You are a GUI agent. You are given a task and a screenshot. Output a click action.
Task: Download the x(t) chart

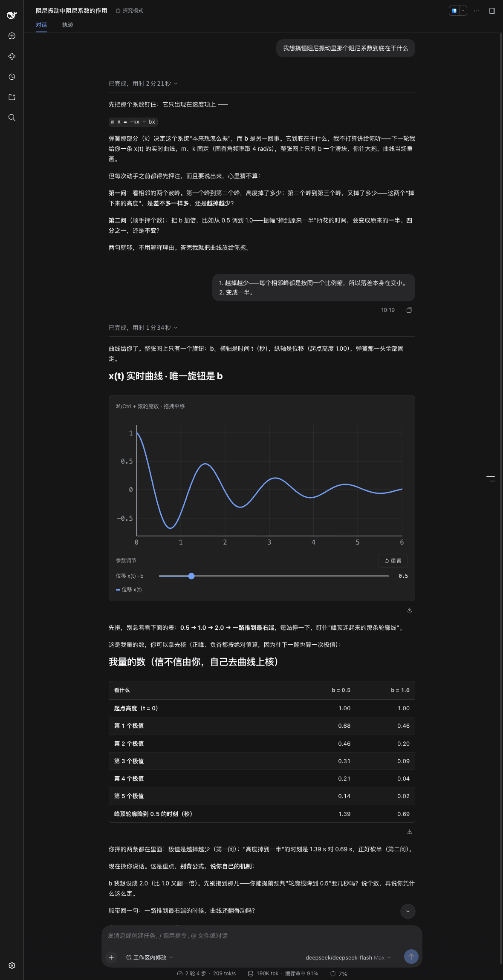coord(410,610)
